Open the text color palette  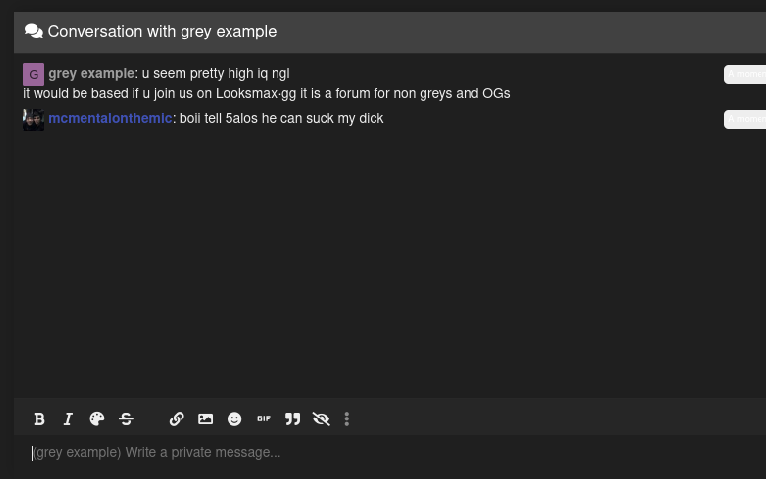[x=97, y=419]
